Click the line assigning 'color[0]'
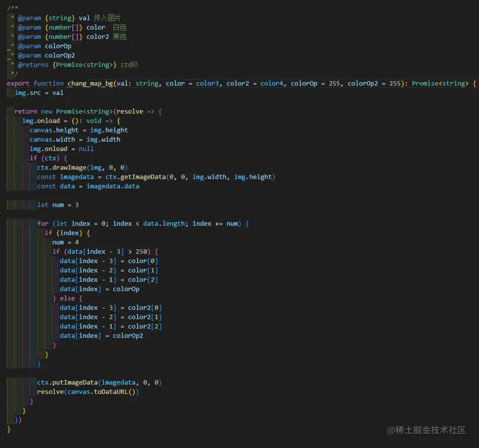 [109, 261]
